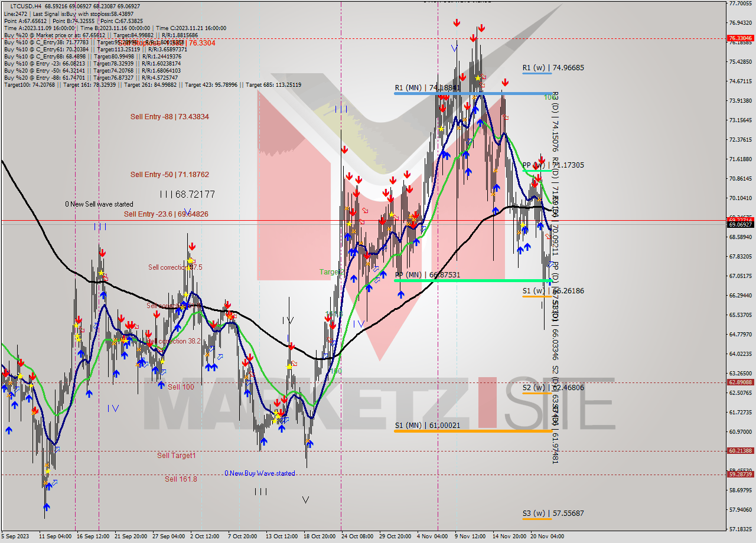Click the Target100: 74.20768 text

(30, 85)
